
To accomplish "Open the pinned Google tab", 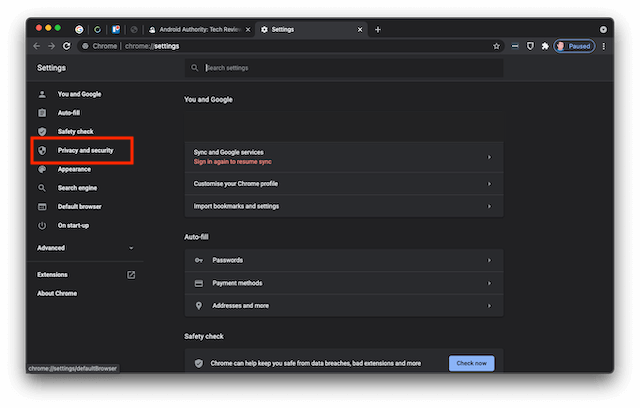I will tap(79, 29).
